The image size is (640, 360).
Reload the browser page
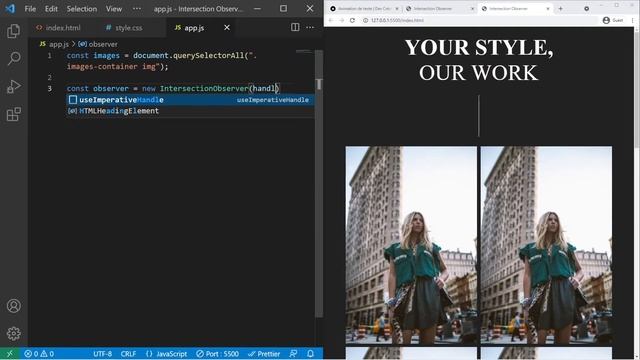[352, 20]
